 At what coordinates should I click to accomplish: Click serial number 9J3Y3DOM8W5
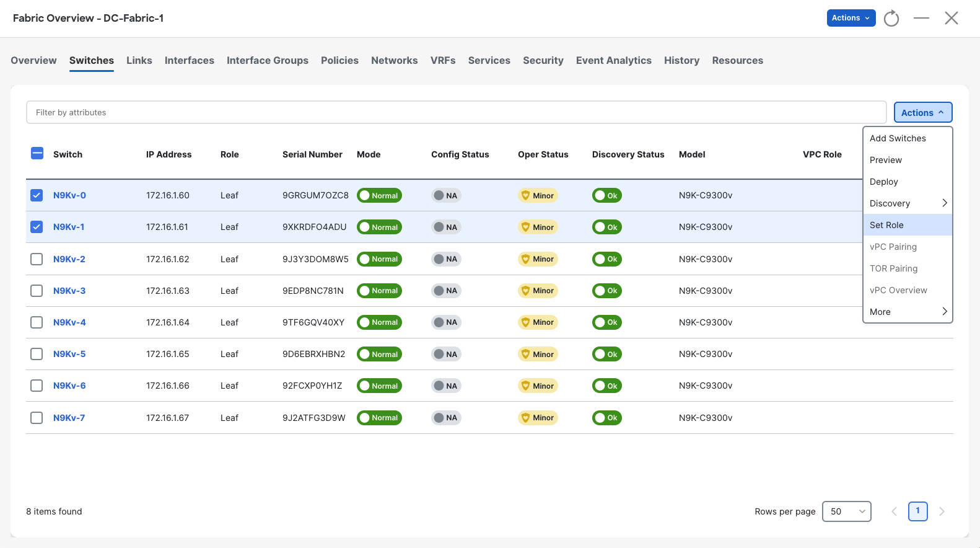coord(315,259)
